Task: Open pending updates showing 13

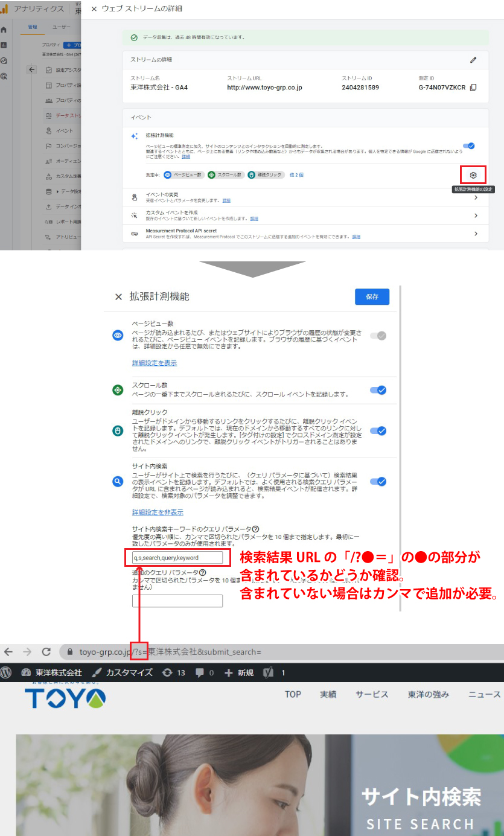Action: click(173, 672)
